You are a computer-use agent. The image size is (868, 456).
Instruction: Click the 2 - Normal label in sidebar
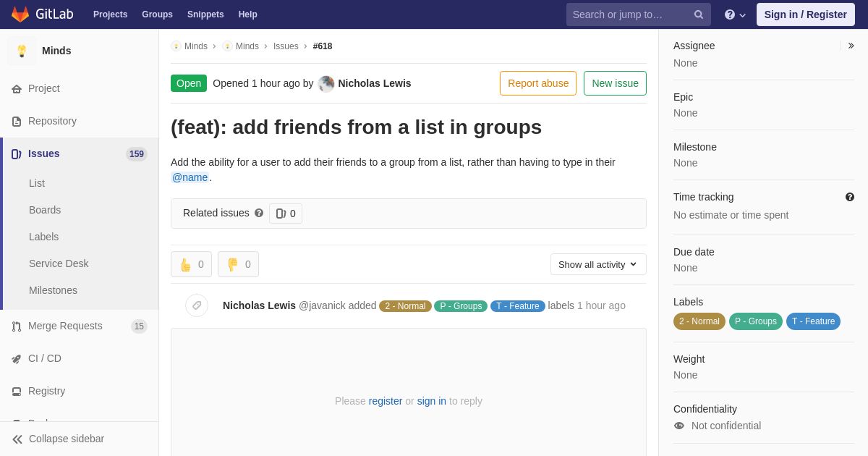tap(699, 321)
